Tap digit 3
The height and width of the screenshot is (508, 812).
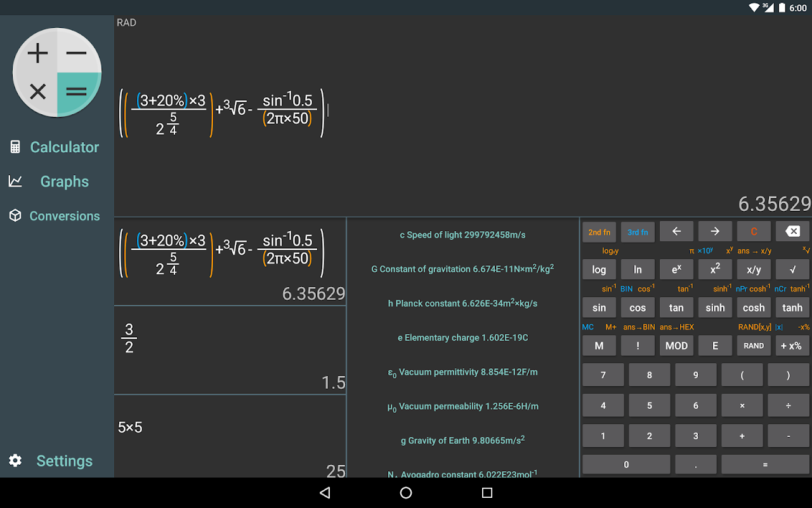click(695, 436)
